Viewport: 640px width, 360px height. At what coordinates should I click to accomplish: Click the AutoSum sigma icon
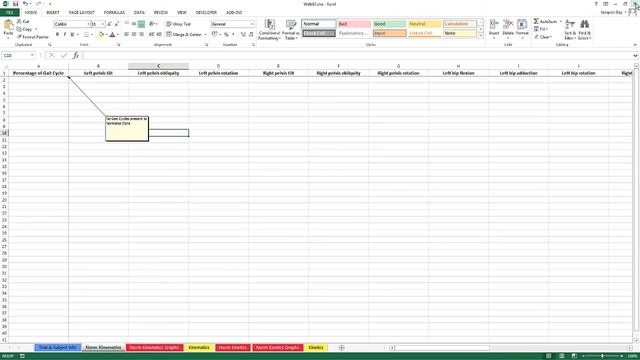click(x=536, y=21)
